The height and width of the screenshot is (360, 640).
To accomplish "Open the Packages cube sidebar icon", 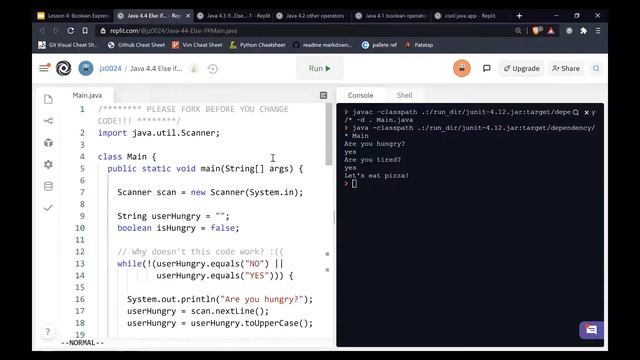I will (48, 142).
